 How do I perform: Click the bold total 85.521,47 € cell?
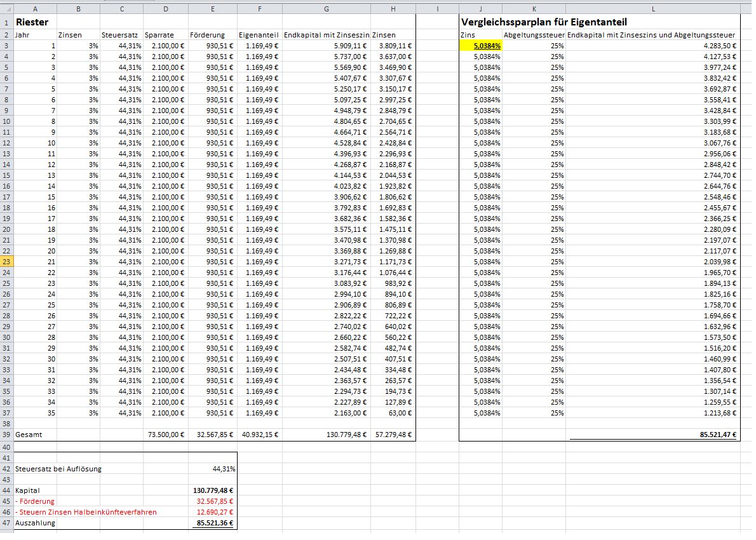[x=715, y=435]
